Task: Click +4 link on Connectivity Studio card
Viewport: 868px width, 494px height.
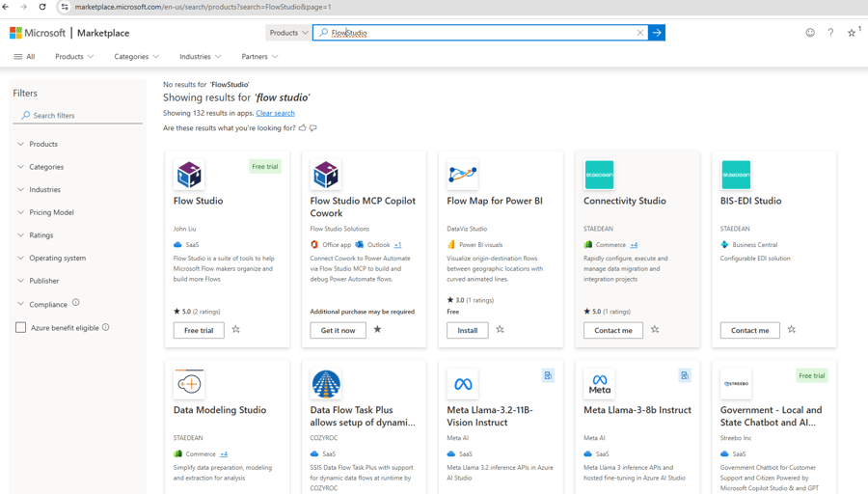Action: [634, 245]
